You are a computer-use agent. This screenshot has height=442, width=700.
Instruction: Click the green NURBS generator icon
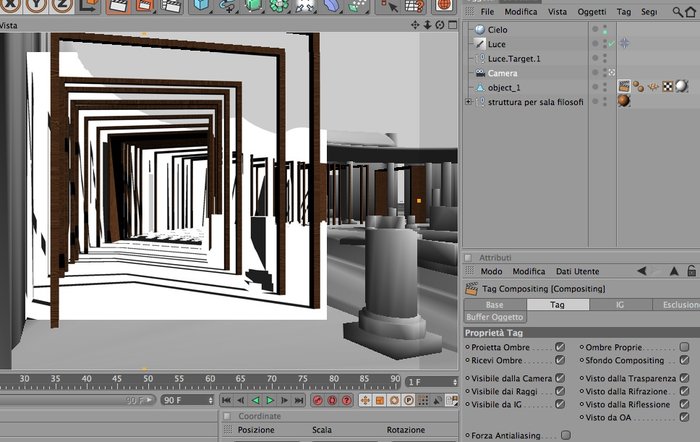(253, 5)
